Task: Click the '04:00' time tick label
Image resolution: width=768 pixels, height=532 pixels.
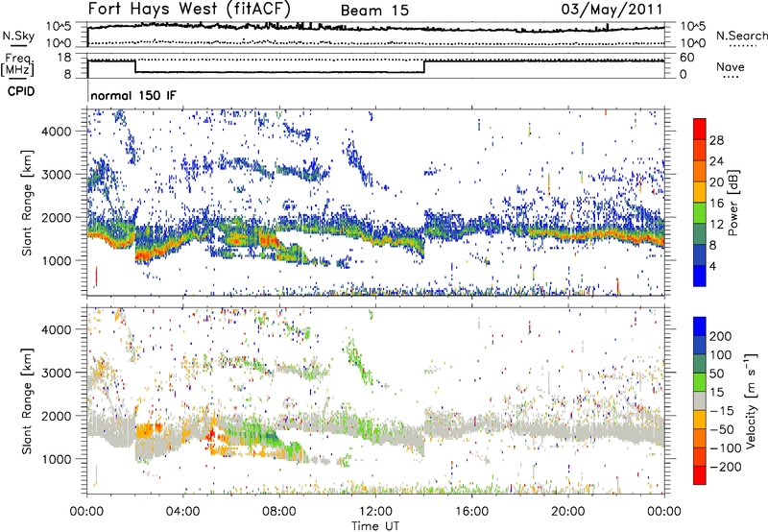Action: click(182, 512)
